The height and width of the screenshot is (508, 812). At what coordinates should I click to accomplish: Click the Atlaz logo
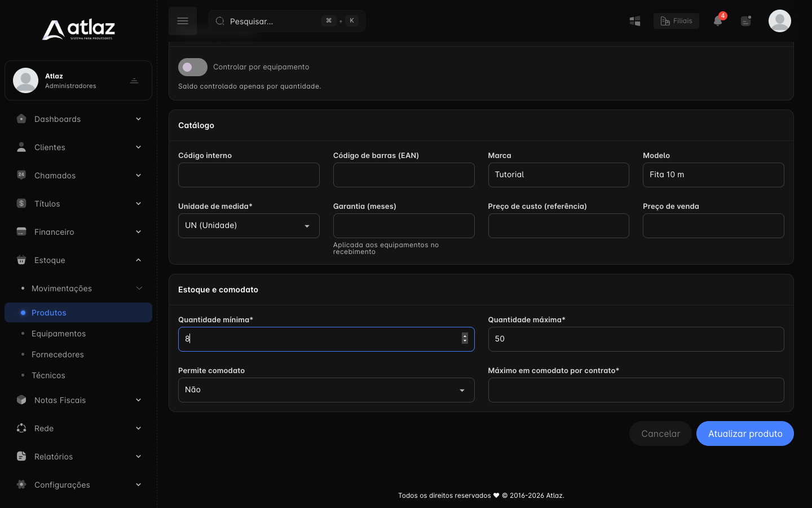[x=78, y=29]
